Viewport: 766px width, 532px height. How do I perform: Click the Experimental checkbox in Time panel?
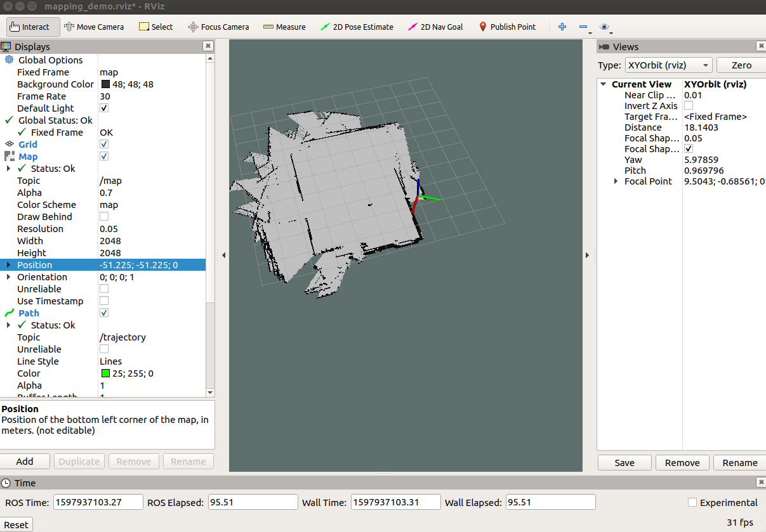coord(692,502)
